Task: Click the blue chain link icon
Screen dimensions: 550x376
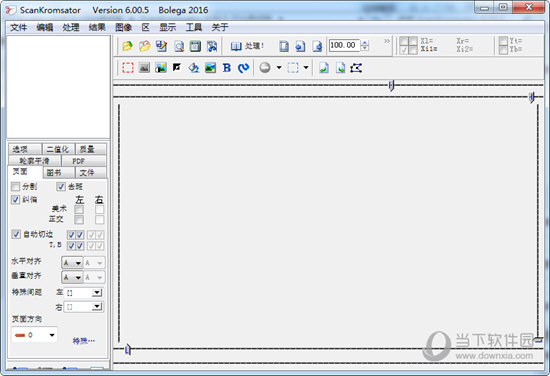Action: tap(243, 67)
